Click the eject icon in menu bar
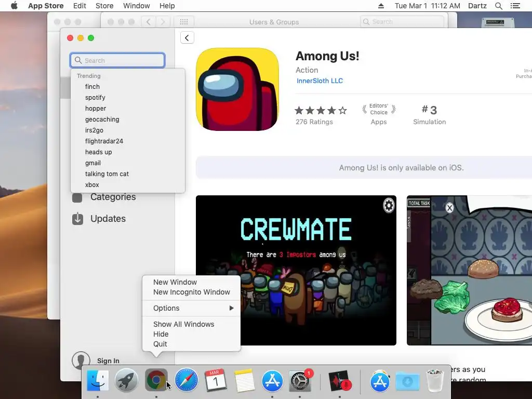532x399 pixels. point(381,6)
